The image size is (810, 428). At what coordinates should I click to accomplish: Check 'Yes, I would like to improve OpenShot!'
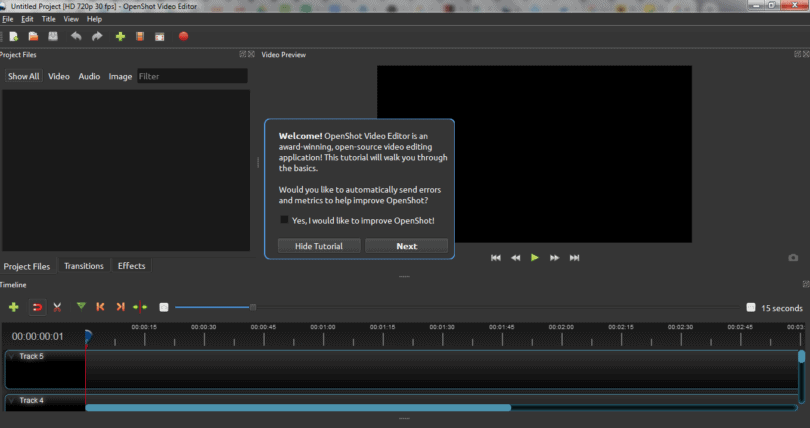[284, 220]
